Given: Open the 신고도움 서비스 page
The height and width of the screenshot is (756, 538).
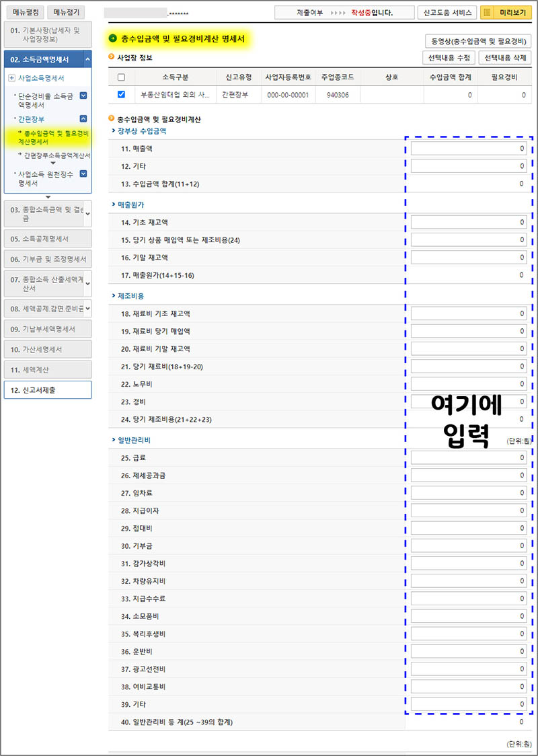Looking at the screenshot, I should tap(447, 12).
